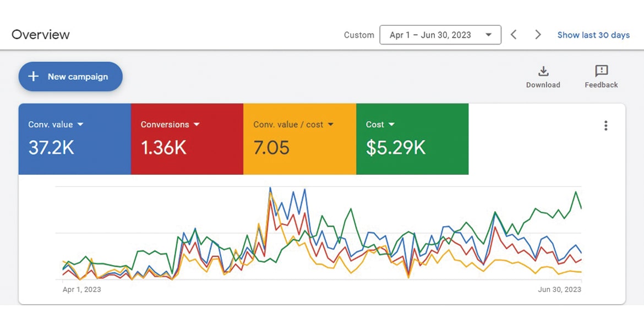Open the Cost metric dropdown arrow
This screenshot has height=330, width=644.
[391, 124]
